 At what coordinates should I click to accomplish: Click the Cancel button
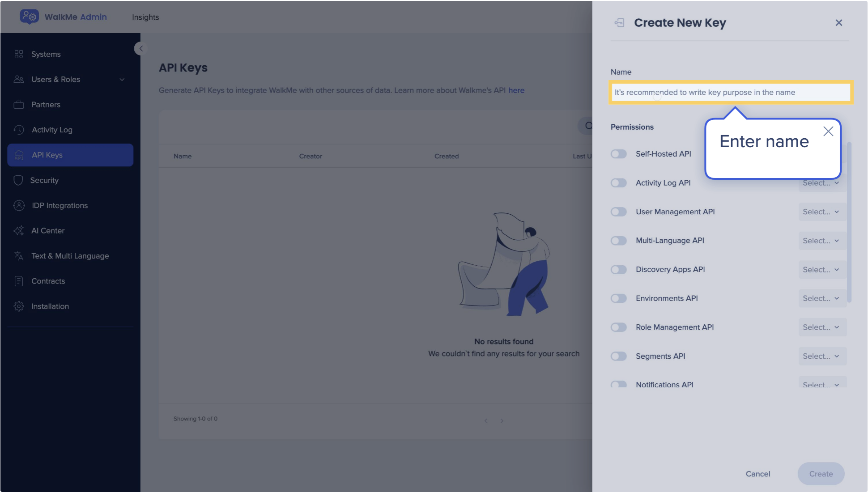(758, 474)
